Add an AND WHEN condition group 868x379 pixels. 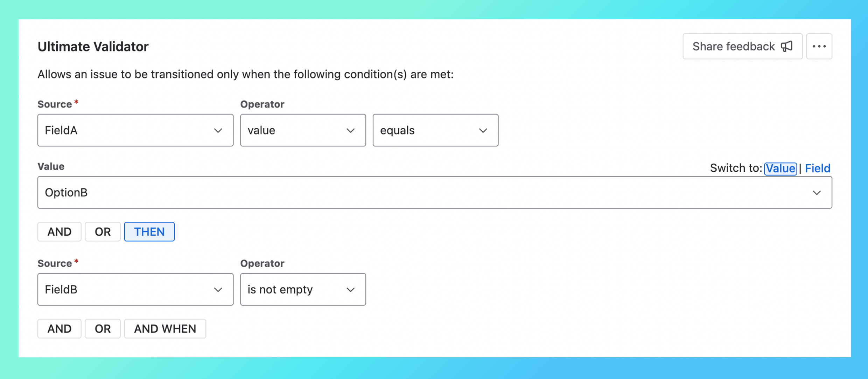[x=165, y=329]
